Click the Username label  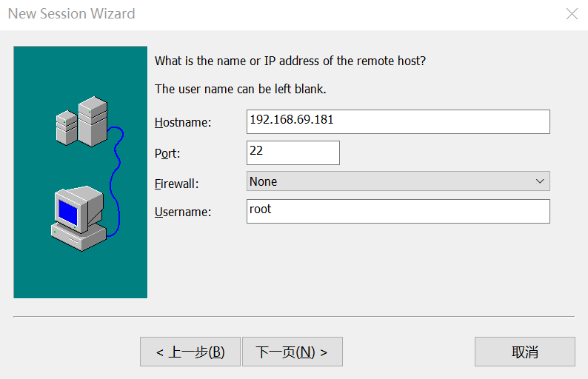pos(183,212)
